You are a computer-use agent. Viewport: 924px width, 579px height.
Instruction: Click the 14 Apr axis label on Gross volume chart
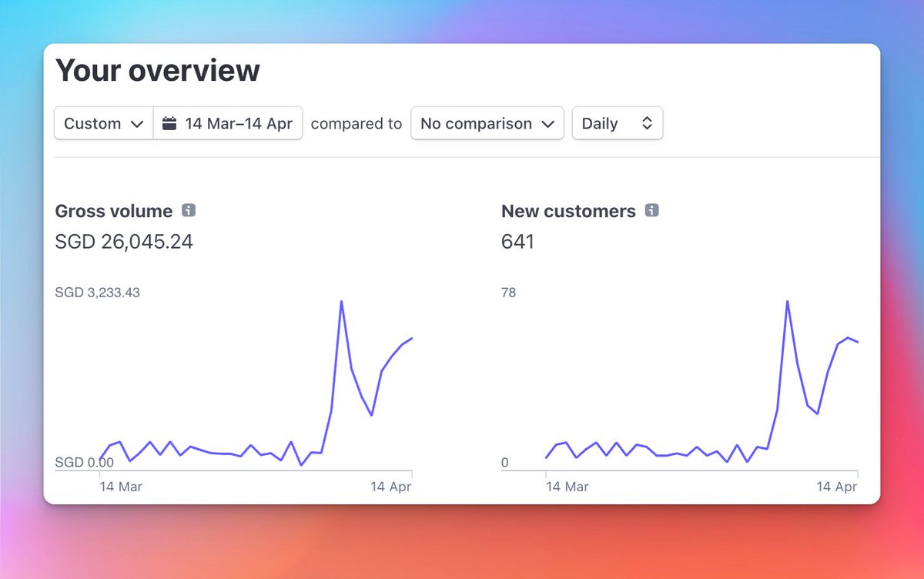pyautogui.click(x=391, y=487)
